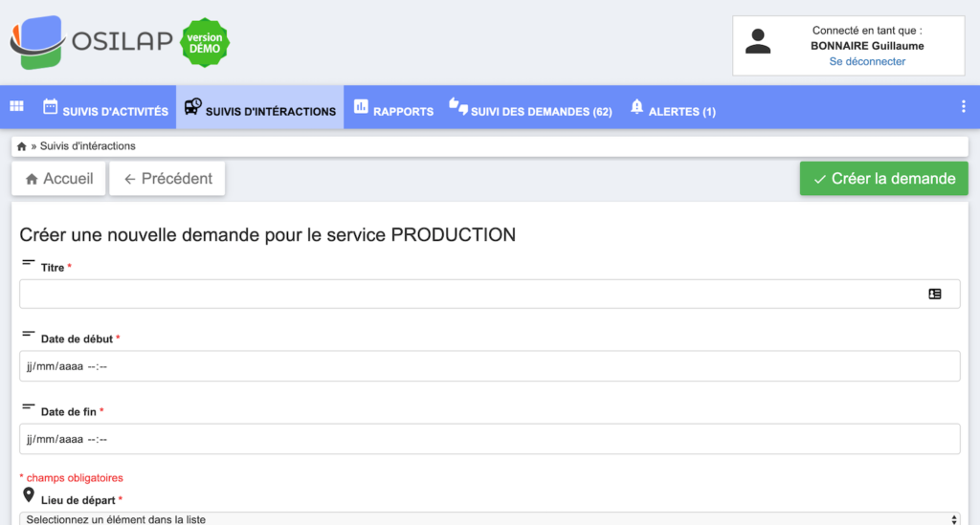The height and width of the screenshot is (525, 980).
Task: Click the Lieu de départ map pin icon
Action: pyautogui.click(x=29, y=495)
